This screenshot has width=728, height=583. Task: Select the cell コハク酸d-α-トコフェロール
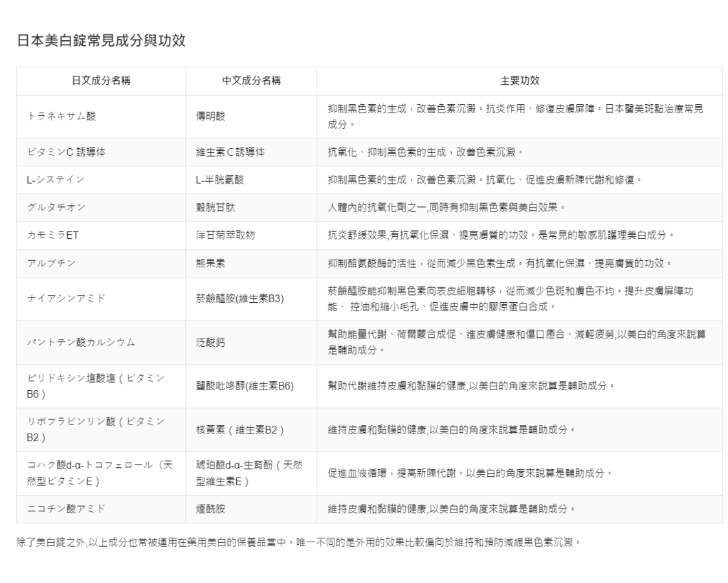click(101, 474)
